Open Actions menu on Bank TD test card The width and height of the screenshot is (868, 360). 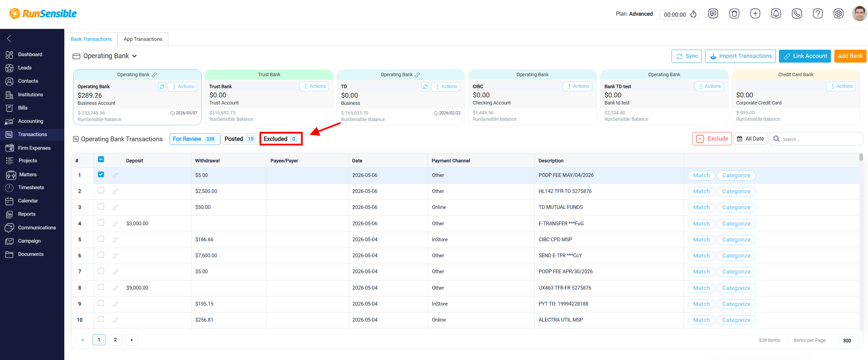709,86
